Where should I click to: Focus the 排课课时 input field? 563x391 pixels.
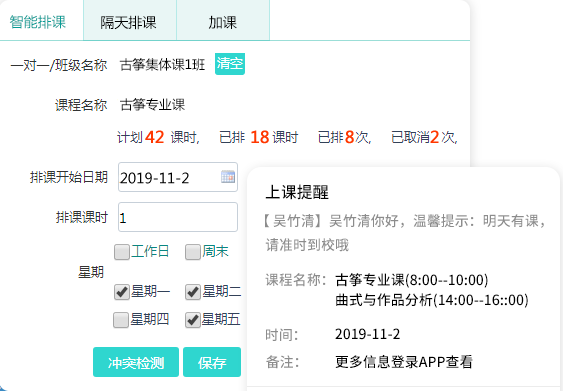178,217
